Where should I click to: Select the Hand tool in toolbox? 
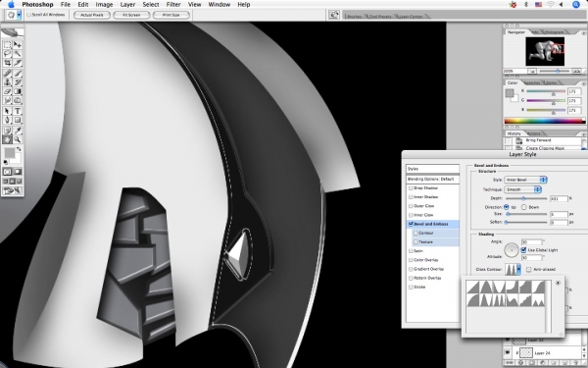pyautogui.click(x=7, y=139)
